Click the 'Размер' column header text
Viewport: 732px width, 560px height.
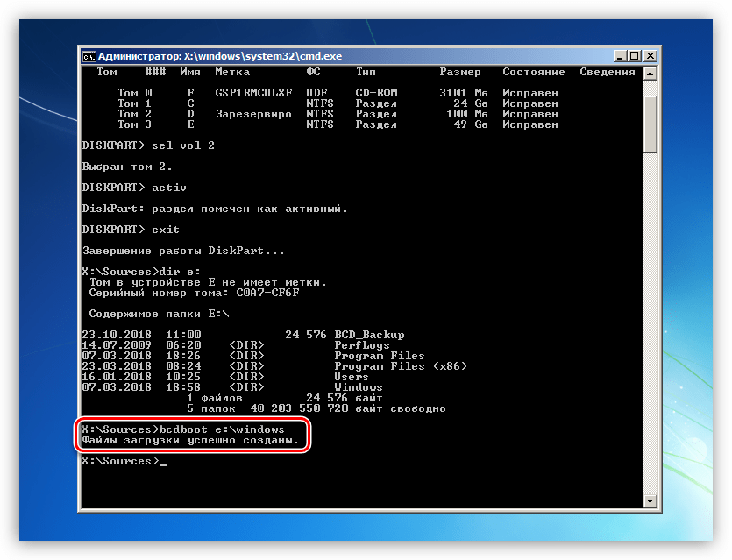click(x=460, y=72)
